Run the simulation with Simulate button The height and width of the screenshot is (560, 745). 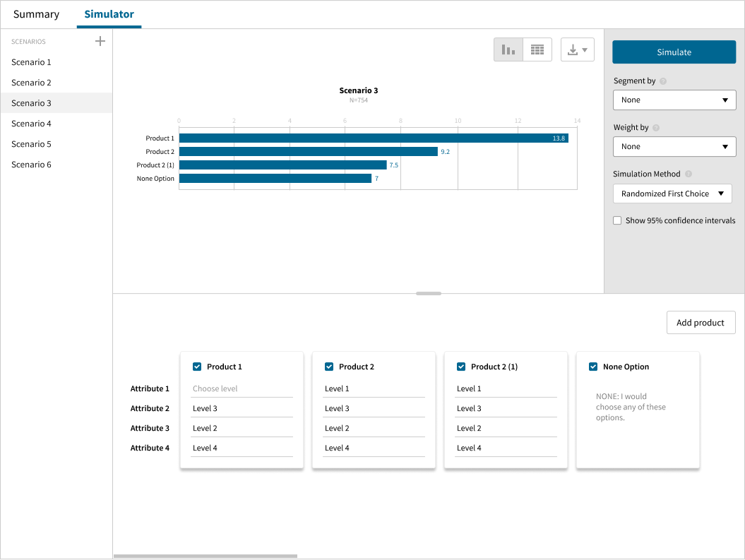point(674,52)
